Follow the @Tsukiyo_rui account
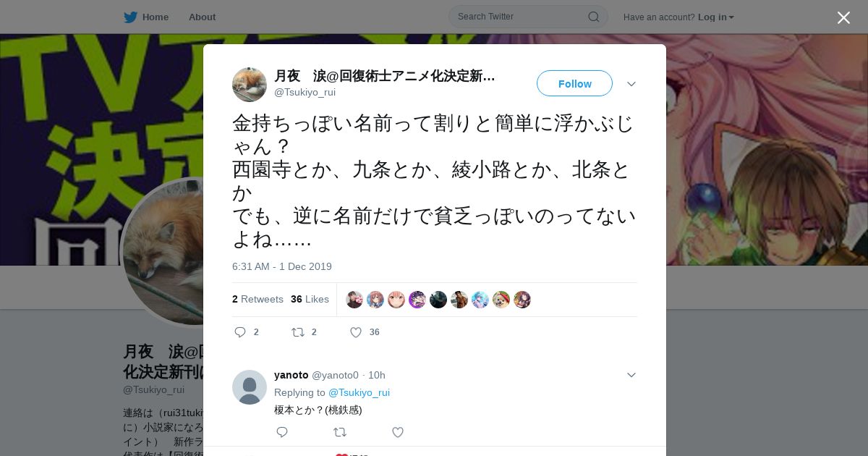The width and height of the screenshot is (868, 456). point(574,84)
